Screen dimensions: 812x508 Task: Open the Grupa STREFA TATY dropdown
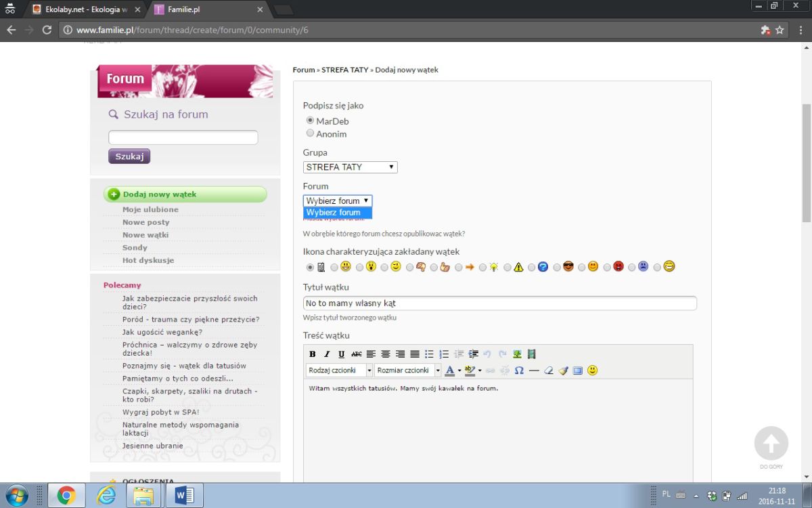pos(351,167)
